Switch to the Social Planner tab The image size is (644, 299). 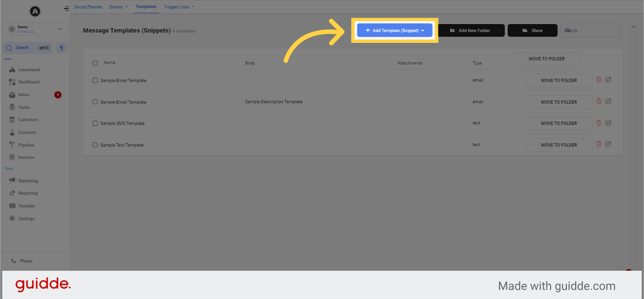tap(88, 7)
